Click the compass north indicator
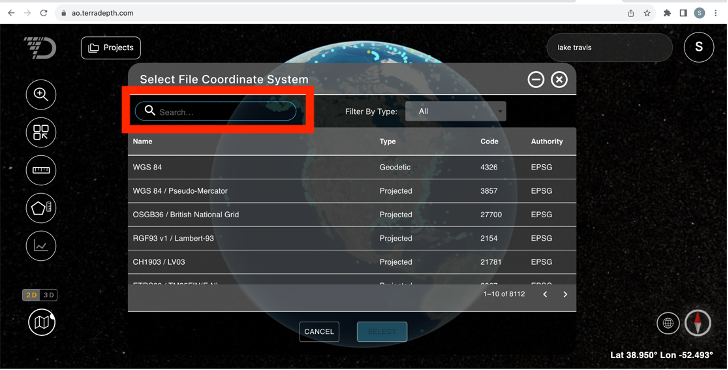Viewport: 728px width, 370px height. point(698,322)
